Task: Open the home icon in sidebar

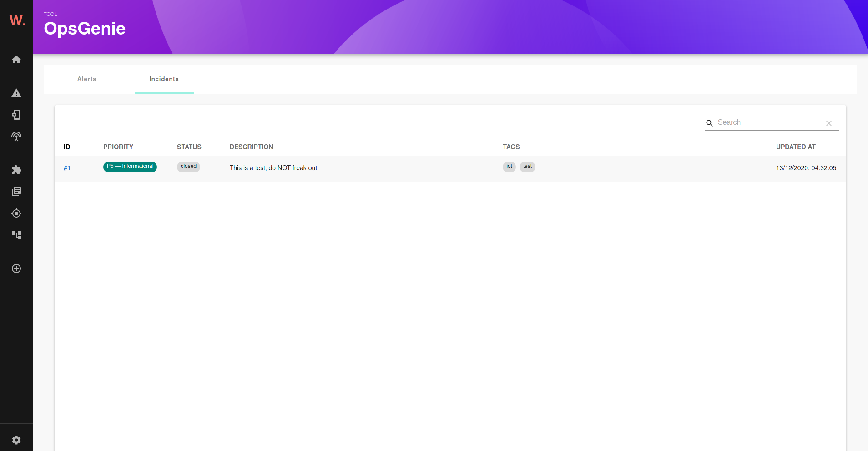Action: pyautogui.click(x=16, y=60)
